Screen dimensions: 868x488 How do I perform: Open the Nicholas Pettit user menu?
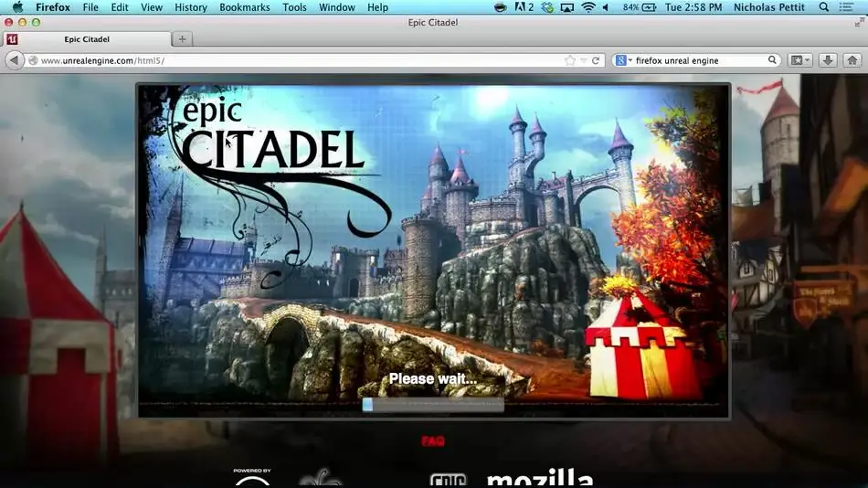[x=769, y=7]
